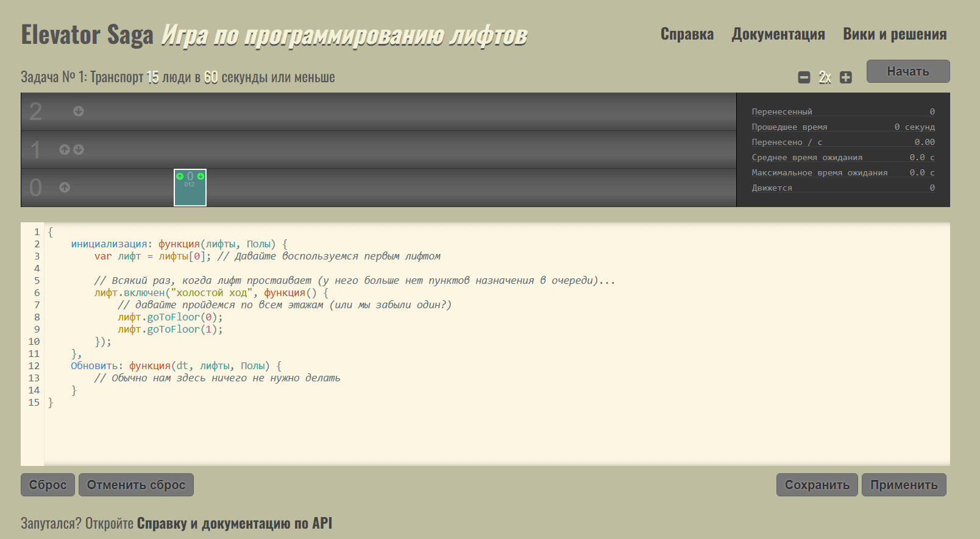
Task: Click inside the code editor area
Action: [x=497, y=344]
